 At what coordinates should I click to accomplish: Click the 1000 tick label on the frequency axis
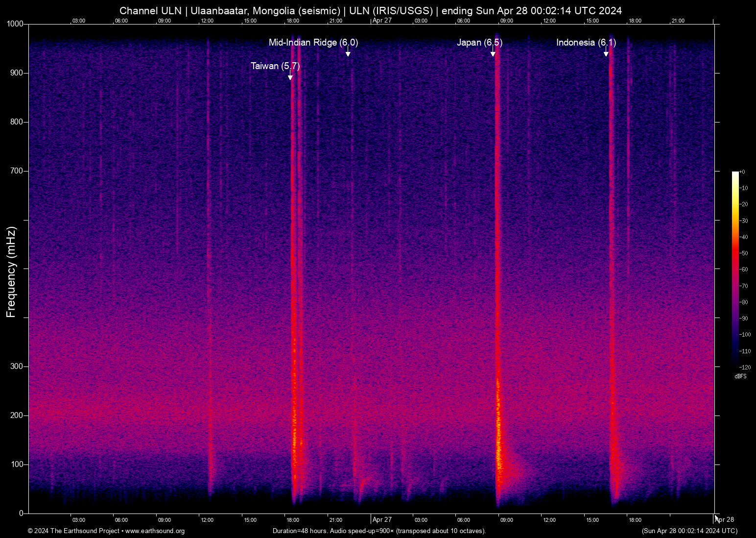click(15, 24)
